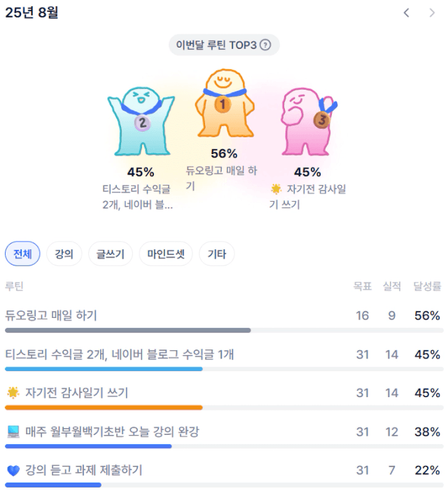Go to the next month with right chevron
This screenshot has height=498, width=448.
[432, 13]
